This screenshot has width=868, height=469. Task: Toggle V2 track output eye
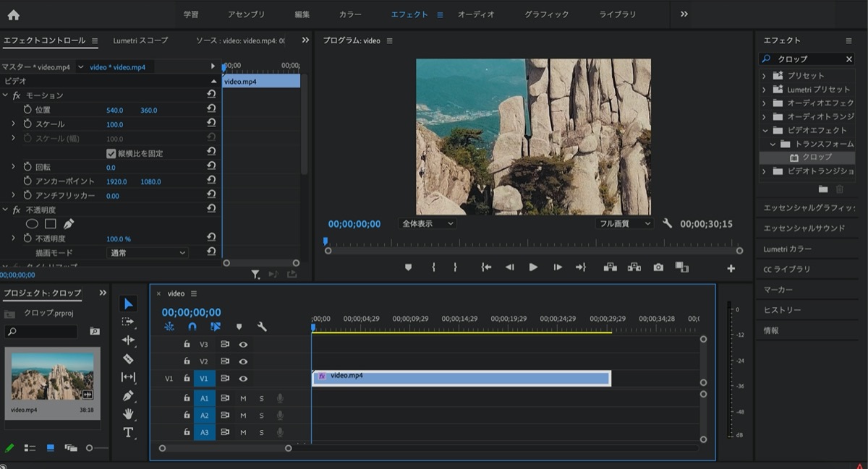click(x=243, y=361)
